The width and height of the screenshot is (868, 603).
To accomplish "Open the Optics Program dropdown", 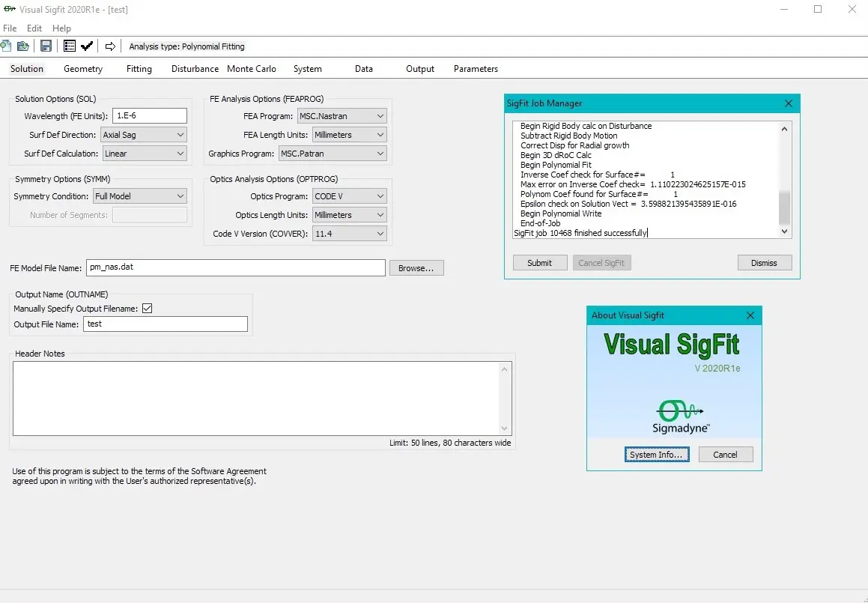I will 349,196.
